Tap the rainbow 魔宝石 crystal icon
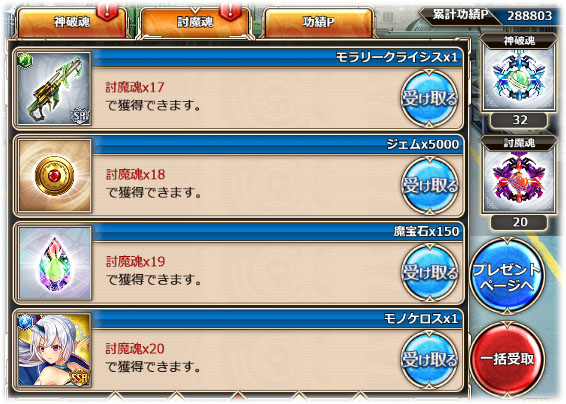Image resolution: width=566 pixels, height=404 pixels. [55, 263]
